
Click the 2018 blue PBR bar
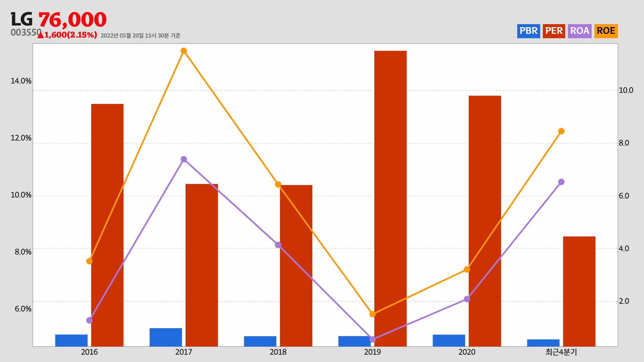tap(260, 341)
